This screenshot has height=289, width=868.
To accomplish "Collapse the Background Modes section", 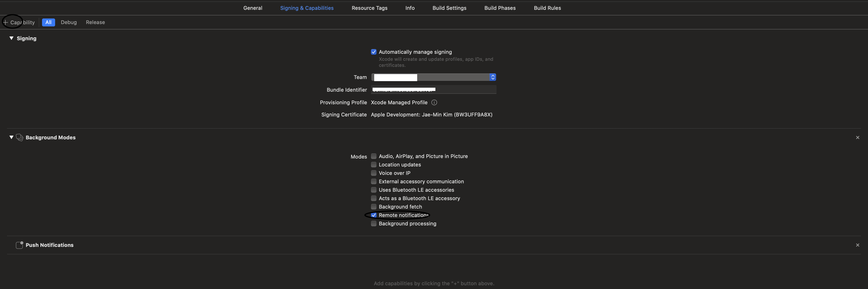I will tap(11, 137).
